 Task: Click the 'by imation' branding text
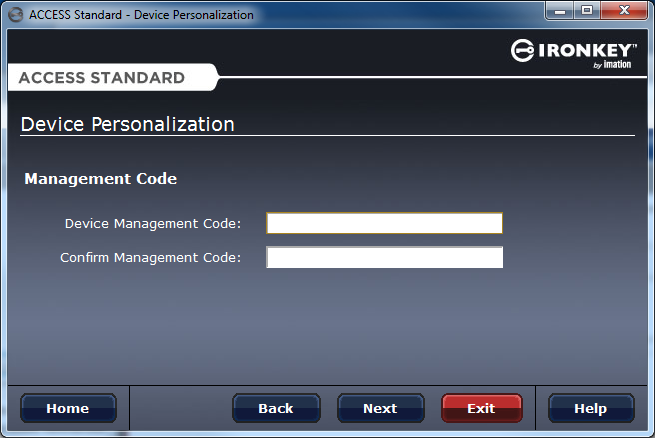tap(611, 66)
